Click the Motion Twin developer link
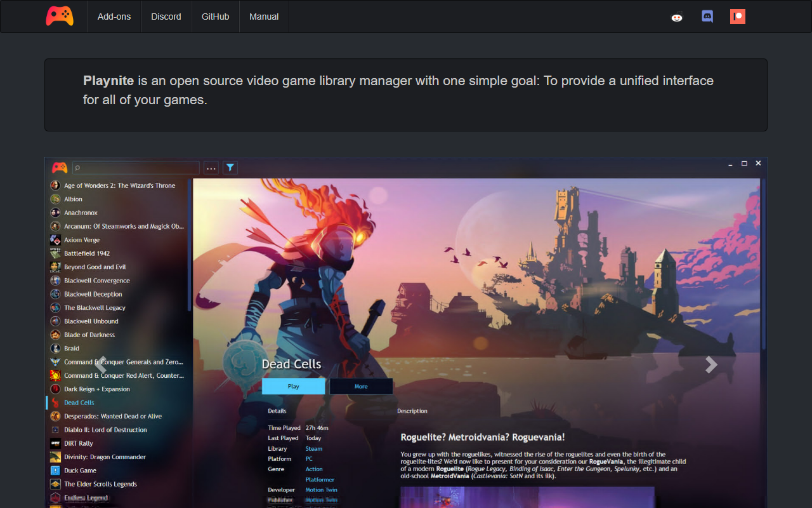This screenshot has width=812, height=508. click(322, 490)
